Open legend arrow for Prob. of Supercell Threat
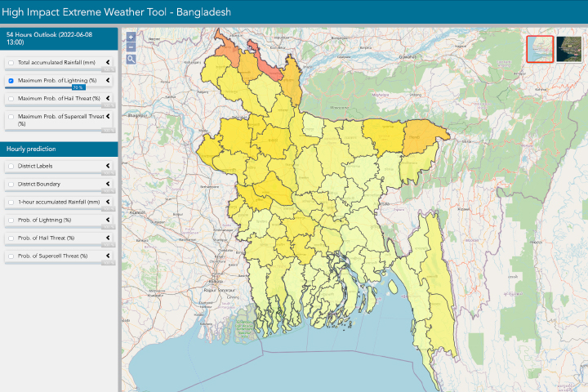Image resolution: width=588 pixels, height=392 pixels. click(108, 256)
